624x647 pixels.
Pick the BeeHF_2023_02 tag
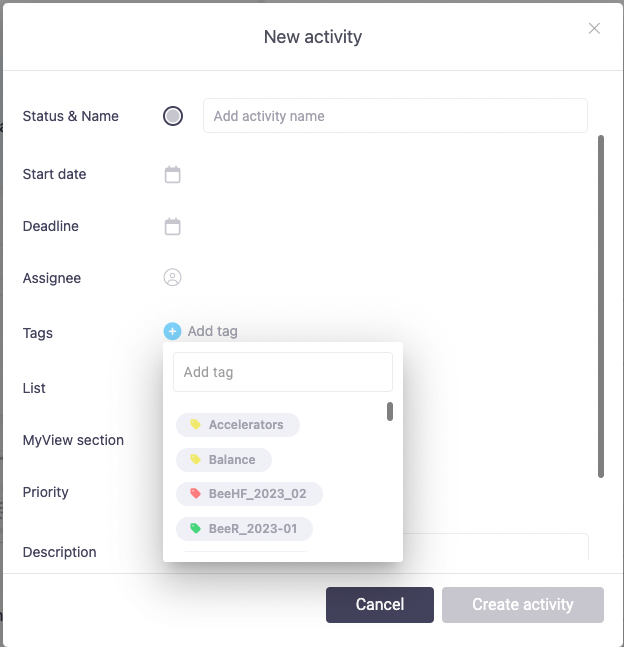259,494
